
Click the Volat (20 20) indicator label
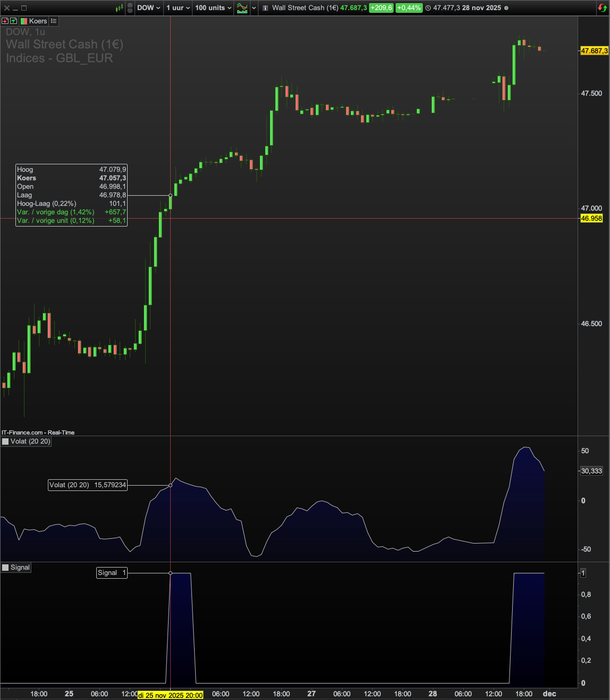point(30,441)
